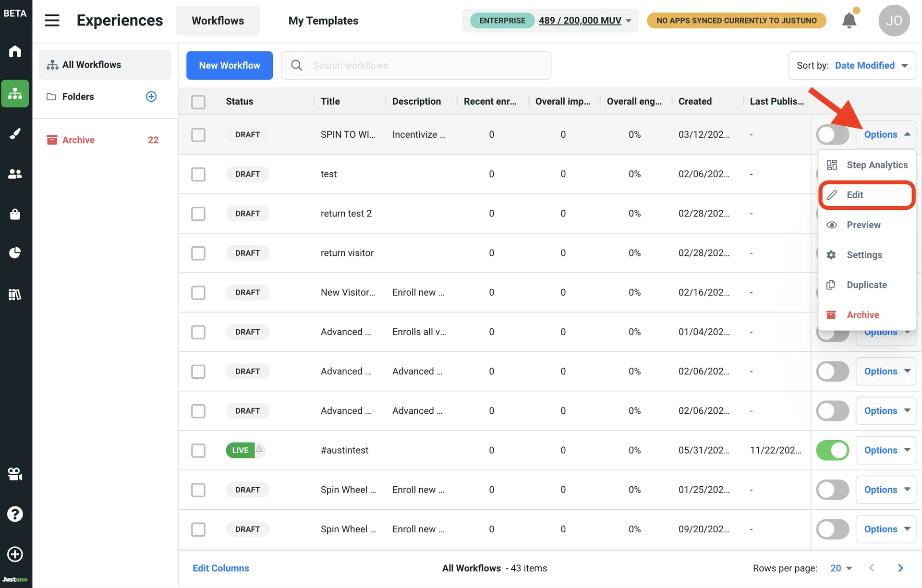
Task: Add a new folder with plus icon
Action: click(x=151, y=96)
